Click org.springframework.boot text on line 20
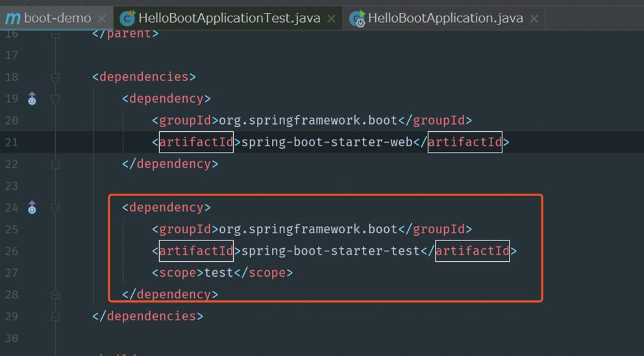Screen dimensions: 644x356 tap(308, 120)
